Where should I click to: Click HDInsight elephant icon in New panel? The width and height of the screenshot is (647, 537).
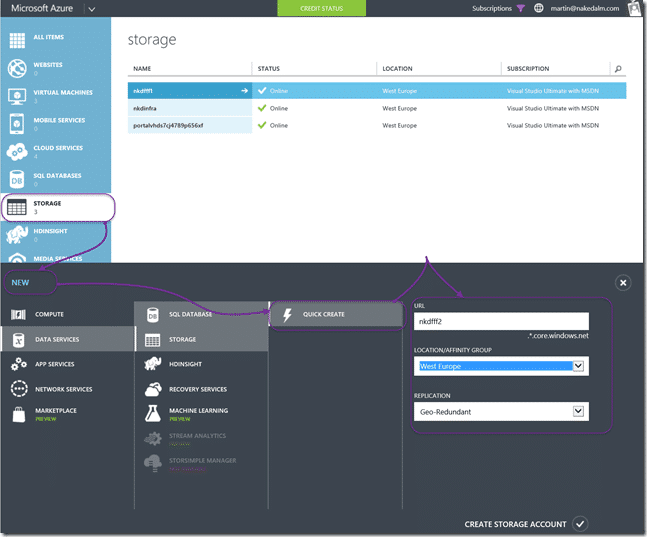pyautogui.click(x=153, y=364)
